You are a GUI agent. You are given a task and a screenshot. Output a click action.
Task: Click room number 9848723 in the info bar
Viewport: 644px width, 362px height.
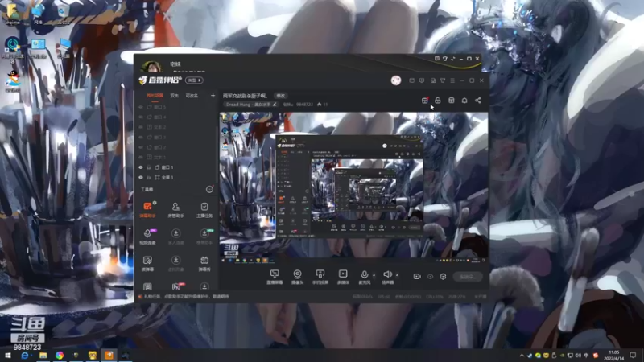tap(304, 105)
